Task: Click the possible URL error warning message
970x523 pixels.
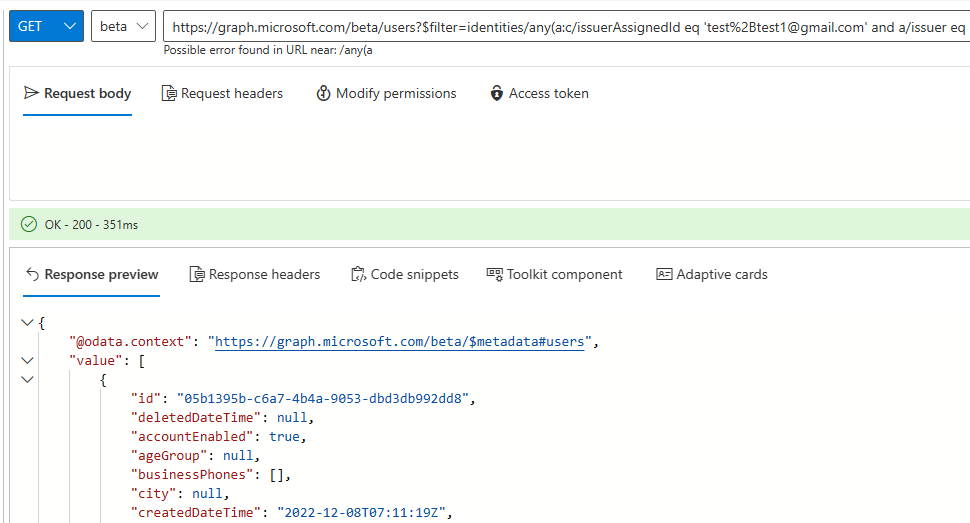Action: pos(268,50)
